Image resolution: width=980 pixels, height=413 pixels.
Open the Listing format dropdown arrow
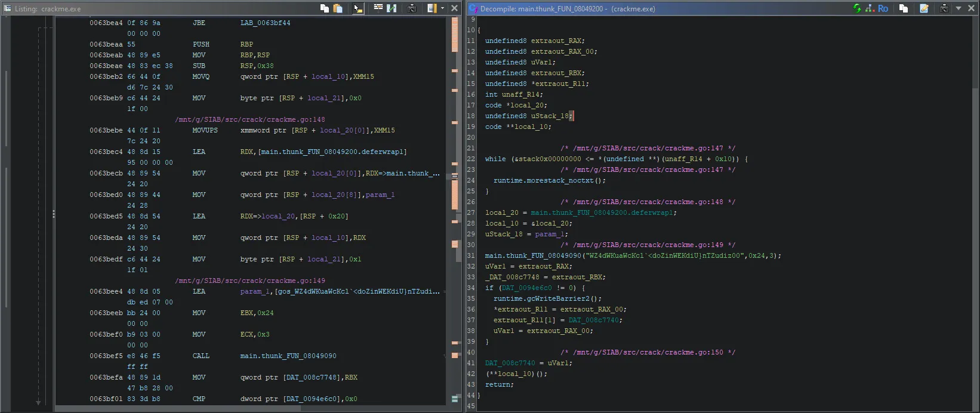[442, 8]
